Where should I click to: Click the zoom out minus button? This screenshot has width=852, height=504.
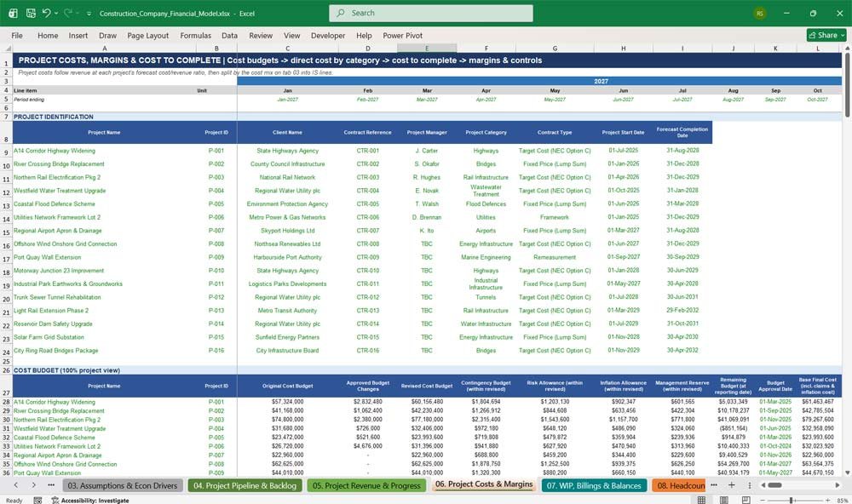(762, 501)
